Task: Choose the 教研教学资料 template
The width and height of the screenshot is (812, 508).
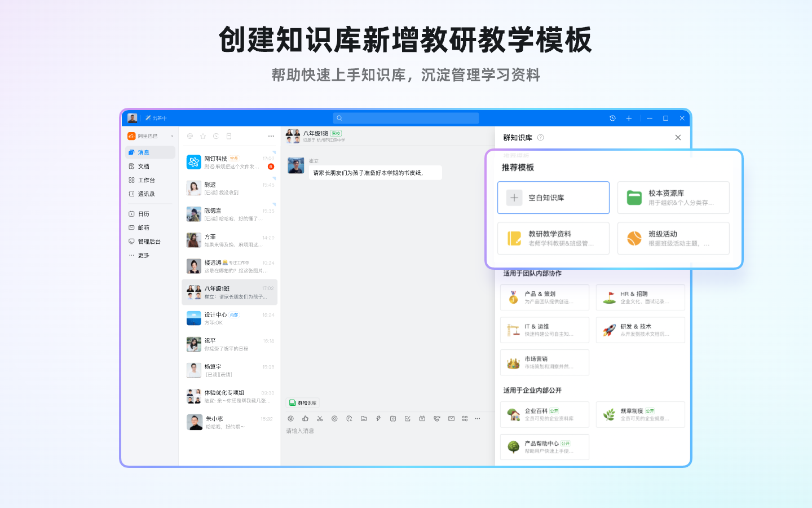Action: pos(553,238)
